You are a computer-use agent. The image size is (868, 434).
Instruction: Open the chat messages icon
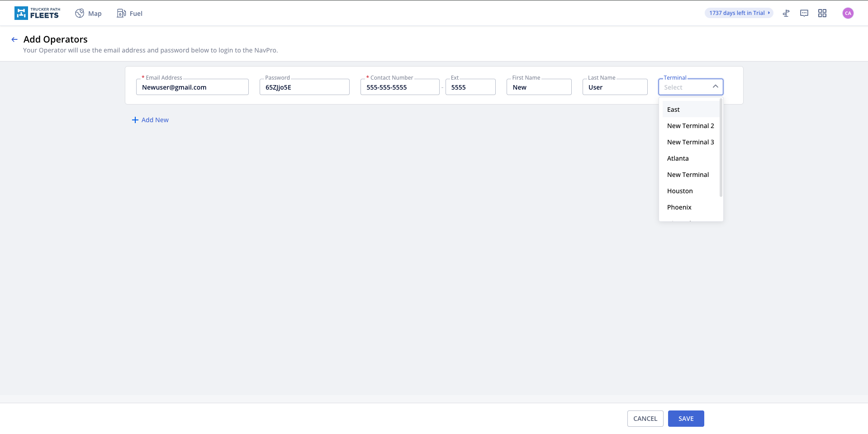804,13
